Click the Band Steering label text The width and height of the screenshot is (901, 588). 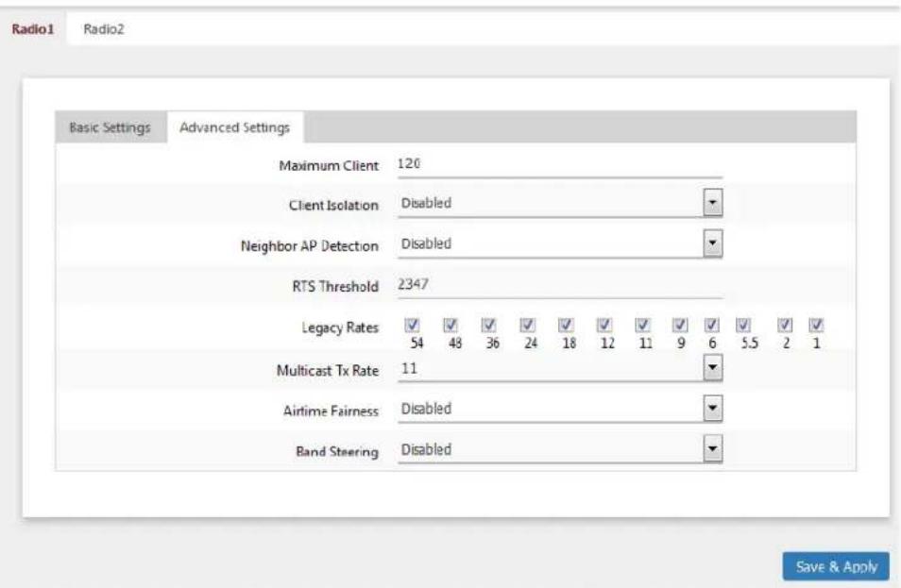pos(337,452)
